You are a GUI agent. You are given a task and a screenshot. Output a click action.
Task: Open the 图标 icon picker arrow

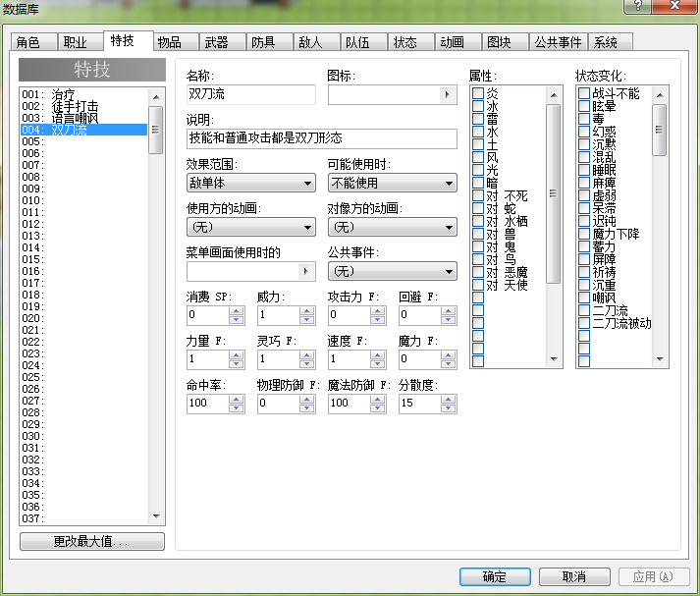[x=447, y=94]
